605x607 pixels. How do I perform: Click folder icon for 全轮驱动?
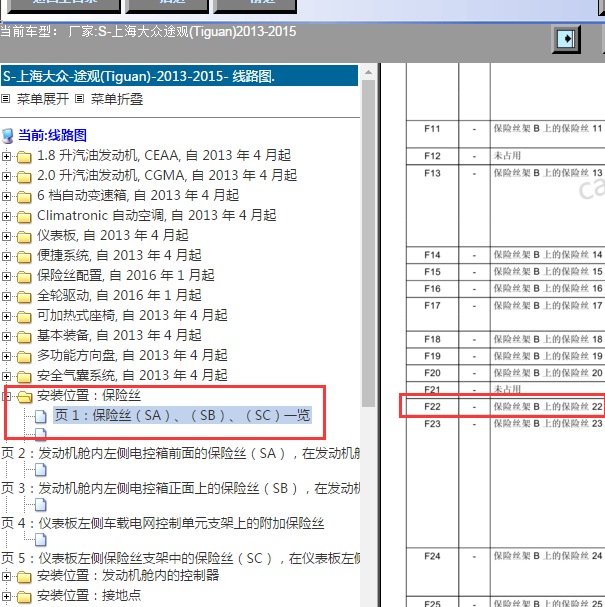24,297
